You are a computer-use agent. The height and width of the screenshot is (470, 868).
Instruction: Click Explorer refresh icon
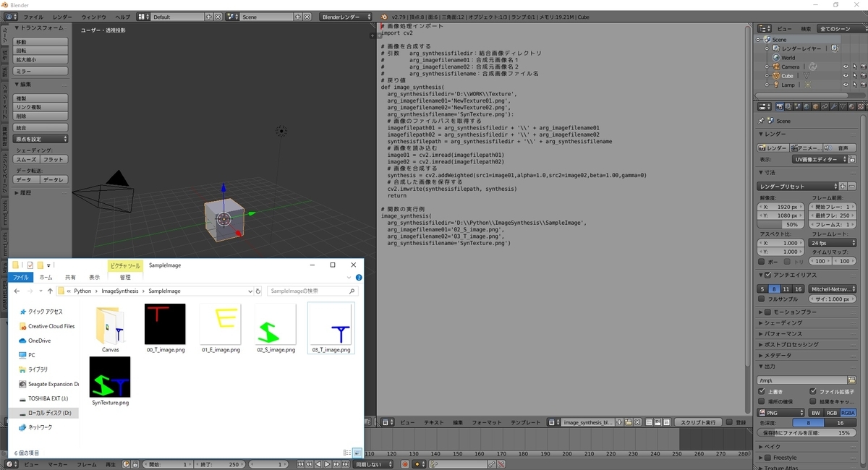click(258, 291)
